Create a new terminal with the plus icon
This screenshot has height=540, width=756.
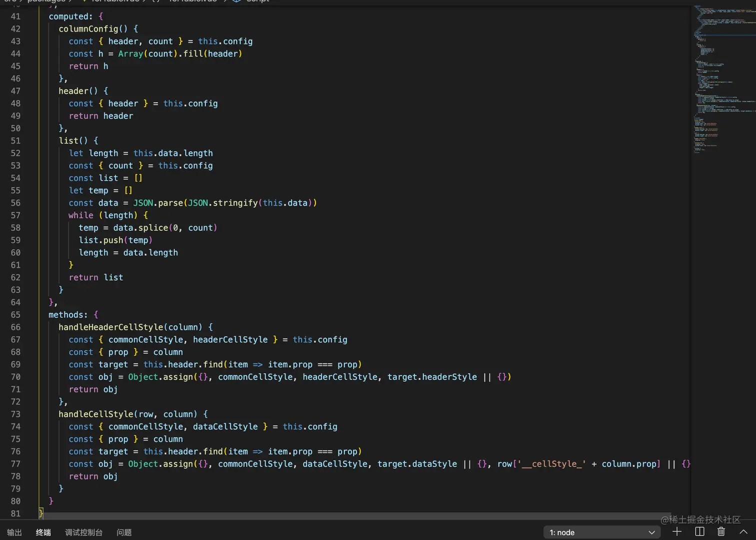[x=677, y=531]
